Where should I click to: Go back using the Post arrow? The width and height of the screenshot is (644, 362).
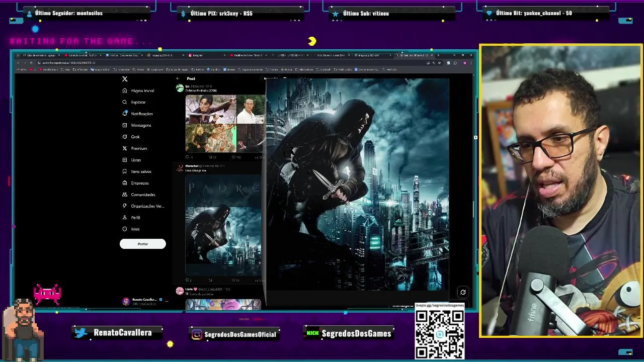[x=178, y=78]
